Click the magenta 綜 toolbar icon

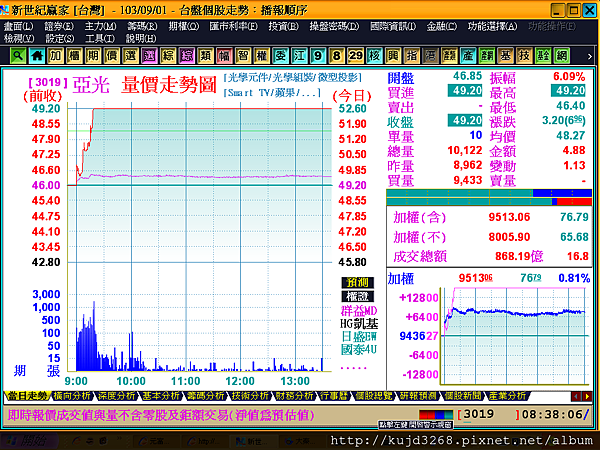[187, 56]
